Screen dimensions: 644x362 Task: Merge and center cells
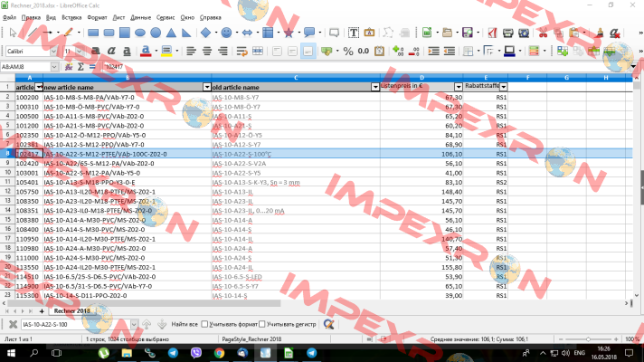click(258, 51)
